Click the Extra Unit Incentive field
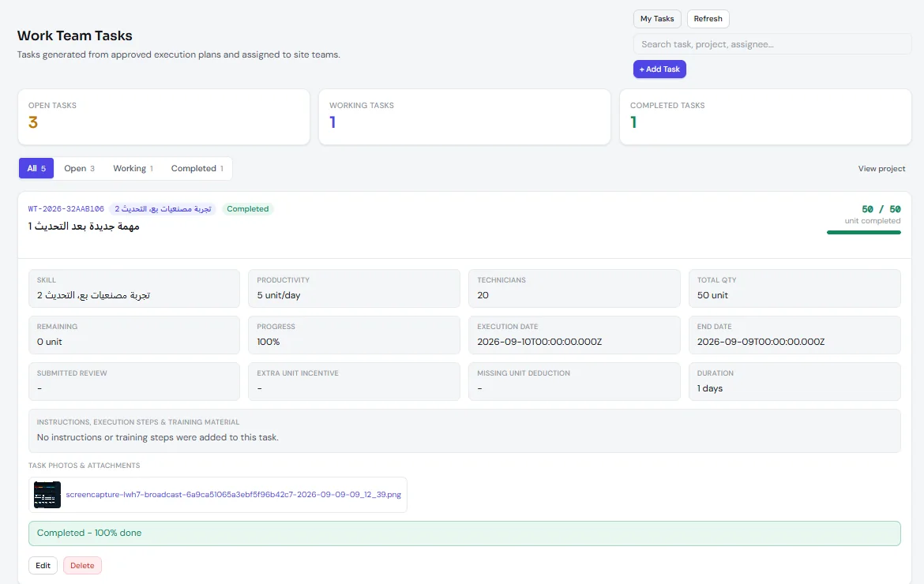The height and width of the screenshot is (584, 924). pyautogui.click(x=354, y=381)
